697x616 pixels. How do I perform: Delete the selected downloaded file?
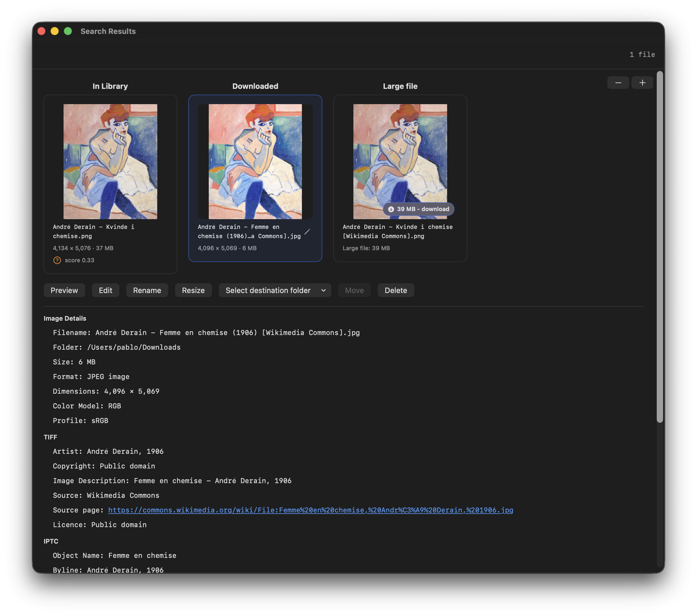click(x=396, y=290)
